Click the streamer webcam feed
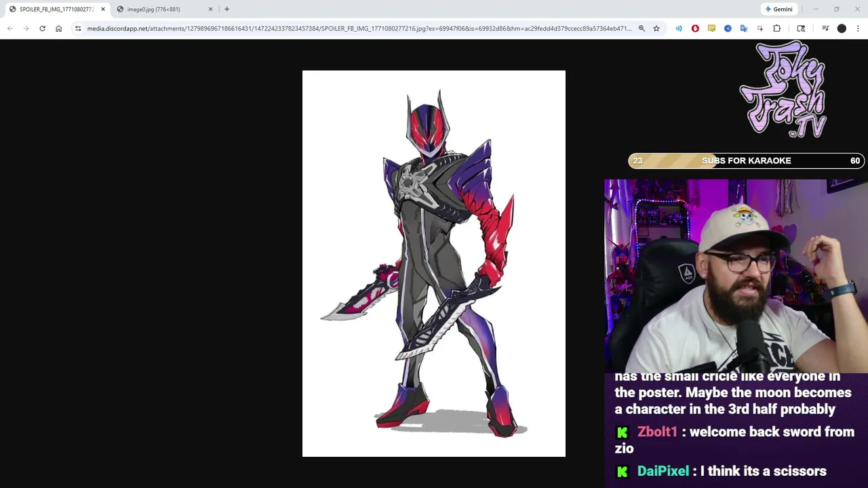The width and height of the screenshot is (868, 488). coord(736,277)
